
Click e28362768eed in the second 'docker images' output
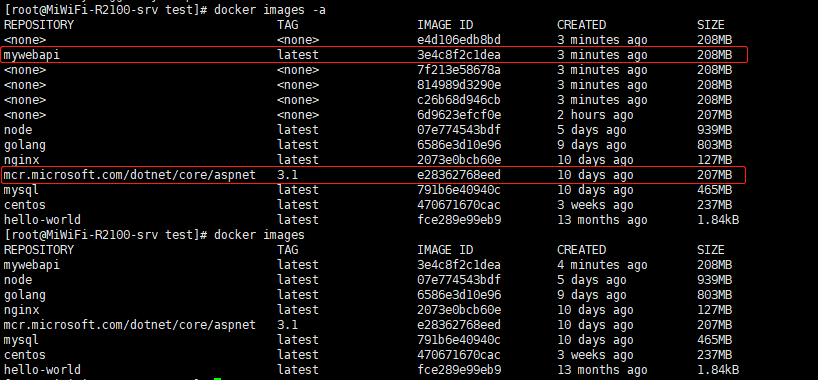[x=459, y=325]
